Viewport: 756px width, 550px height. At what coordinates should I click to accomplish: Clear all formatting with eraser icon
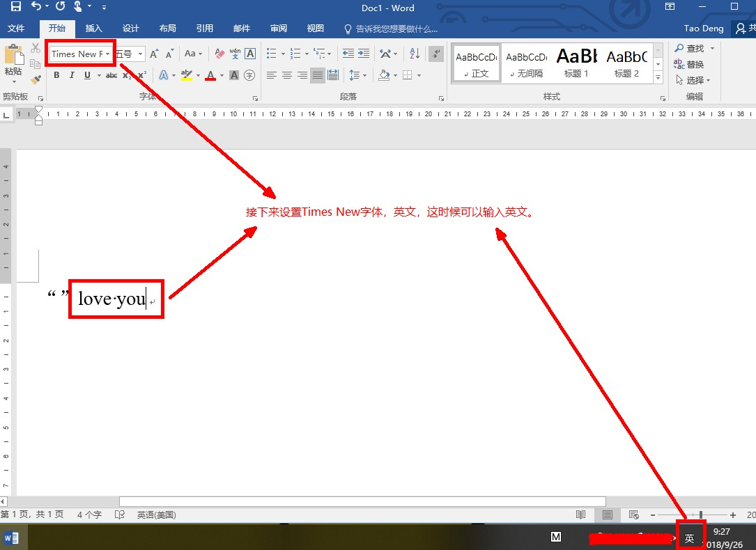pyautogui.click(x=219, y=54)
